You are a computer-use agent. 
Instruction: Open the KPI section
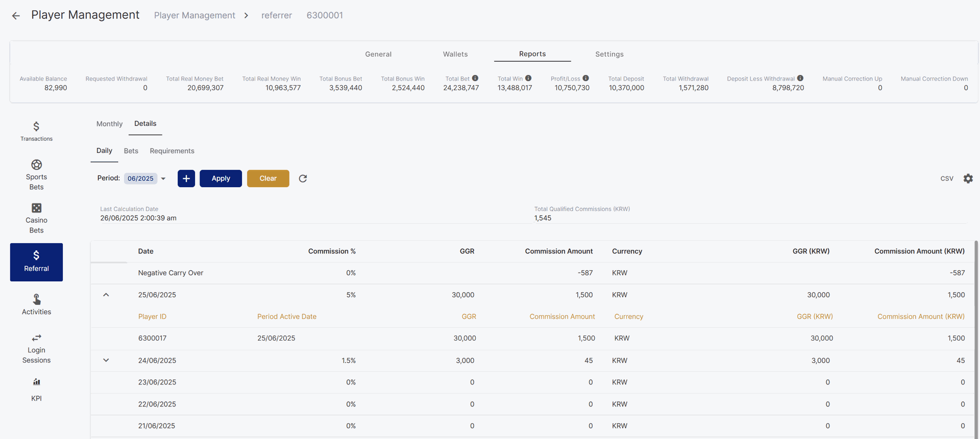pos(36,390)
